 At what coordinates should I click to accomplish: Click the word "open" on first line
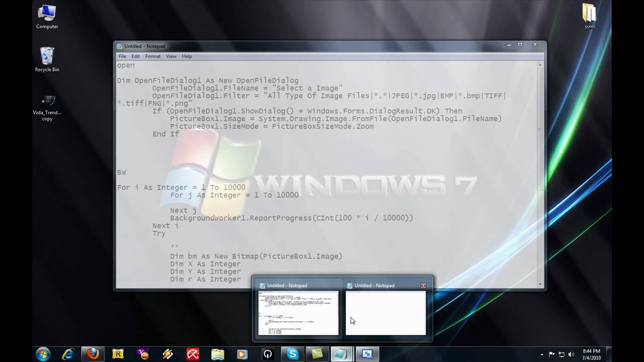126,65
